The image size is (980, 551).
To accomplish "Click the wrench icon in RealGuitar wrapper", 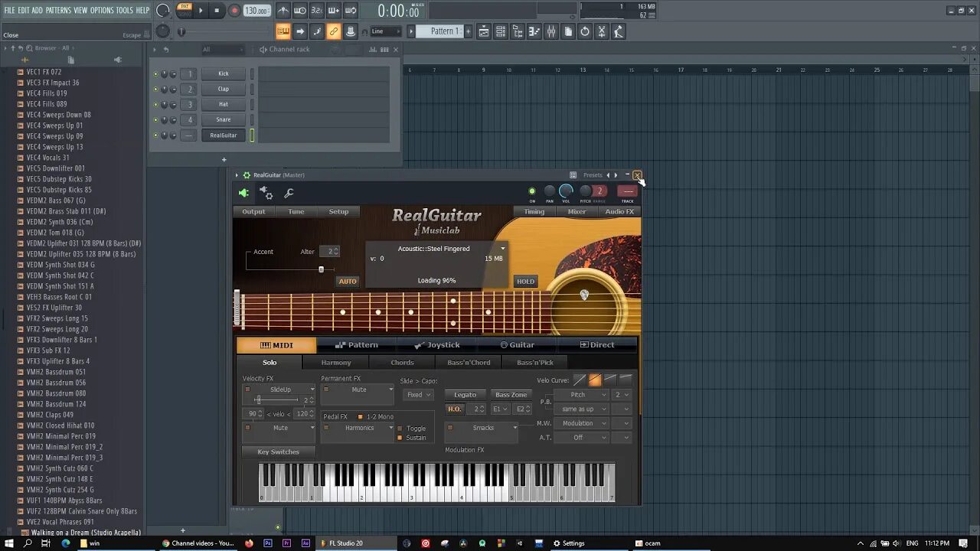I will coord(289,193).
